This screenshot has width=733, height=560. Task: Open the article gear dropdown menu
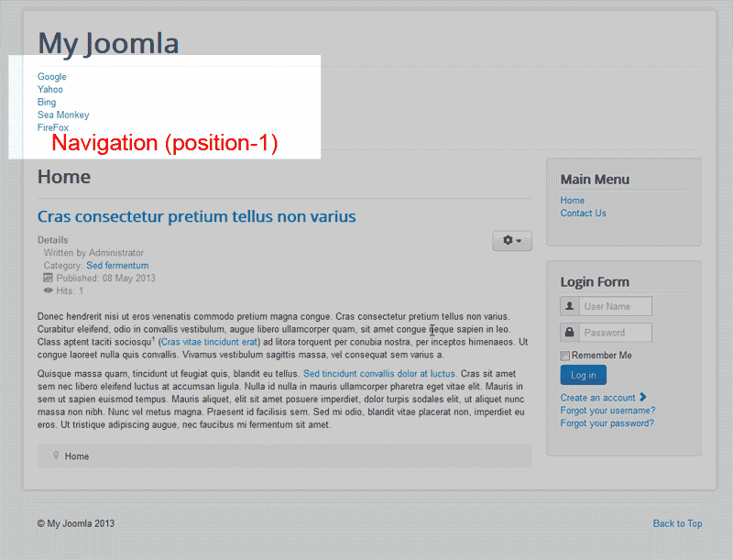512,241
